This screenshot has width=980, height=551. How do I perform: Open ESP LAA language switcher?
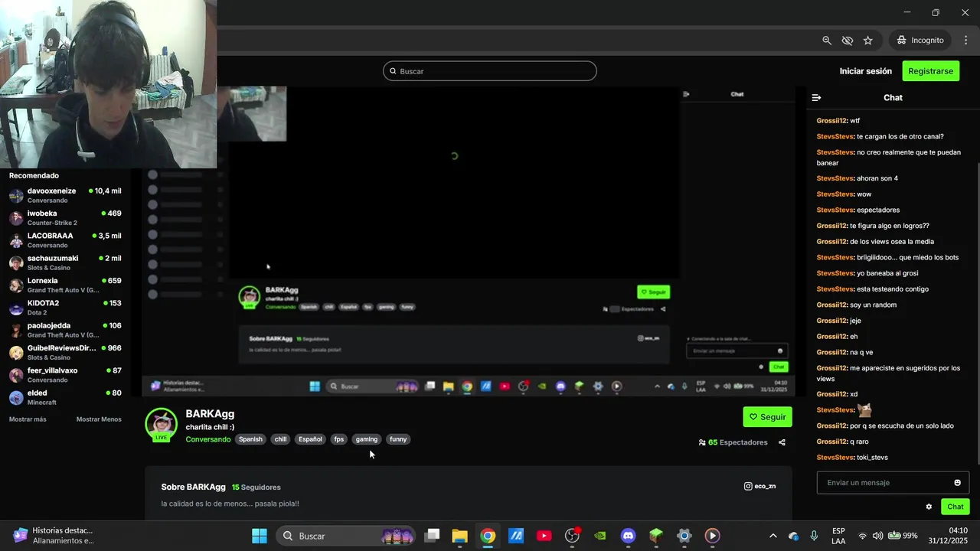[x=838, y=536]
